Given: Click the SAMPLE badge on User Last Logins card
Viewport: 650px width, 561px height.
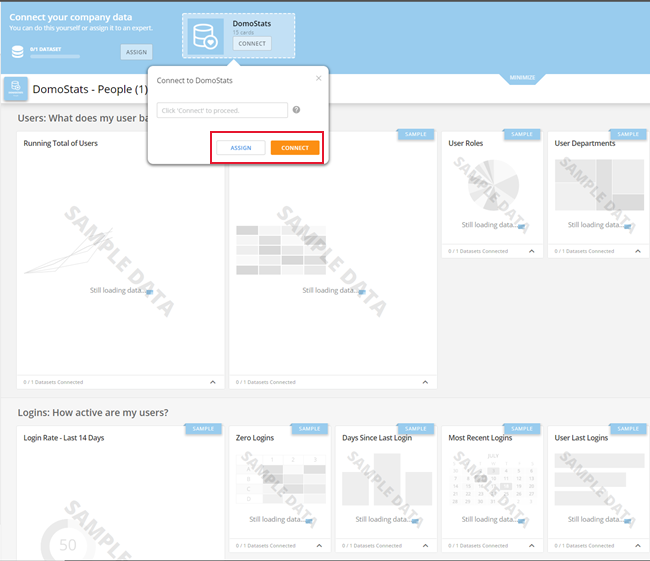Looking at the screenshot, I should [x=628, y=429].
